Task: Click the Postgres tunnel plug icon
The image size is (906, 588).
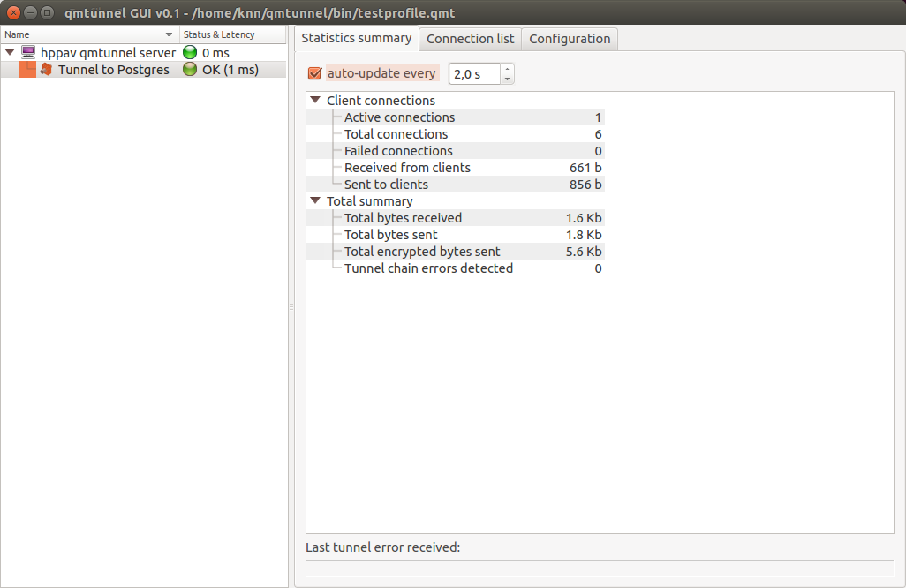Action: coord(46,70)
